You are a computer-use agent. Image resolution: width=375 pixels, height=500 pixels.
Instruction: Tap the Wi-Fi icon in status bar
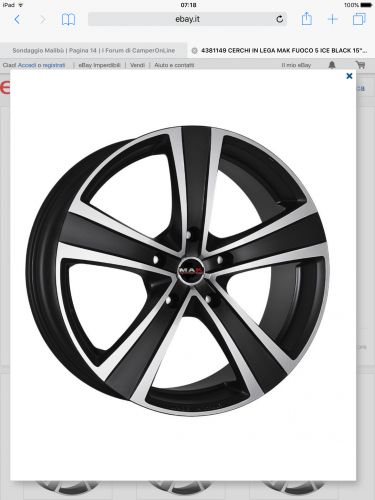(21, 5)
